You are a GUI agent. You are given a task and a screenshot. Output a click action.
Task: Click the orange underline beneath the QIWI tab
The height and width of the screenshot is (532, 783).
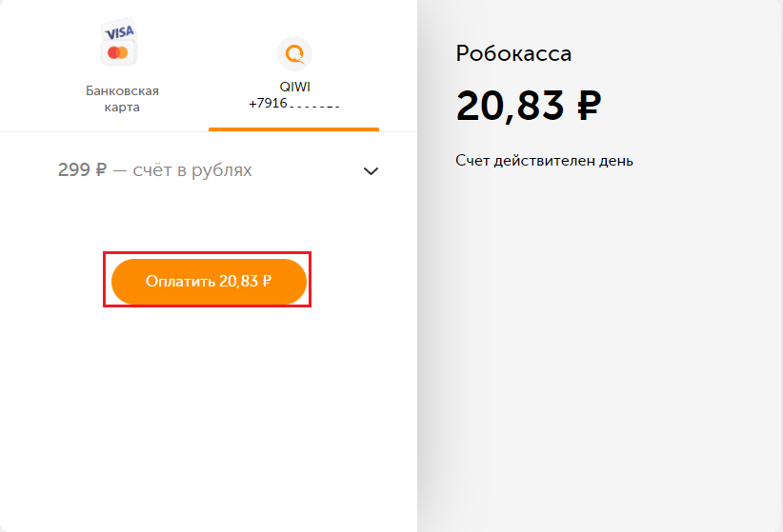pos(294,128)
